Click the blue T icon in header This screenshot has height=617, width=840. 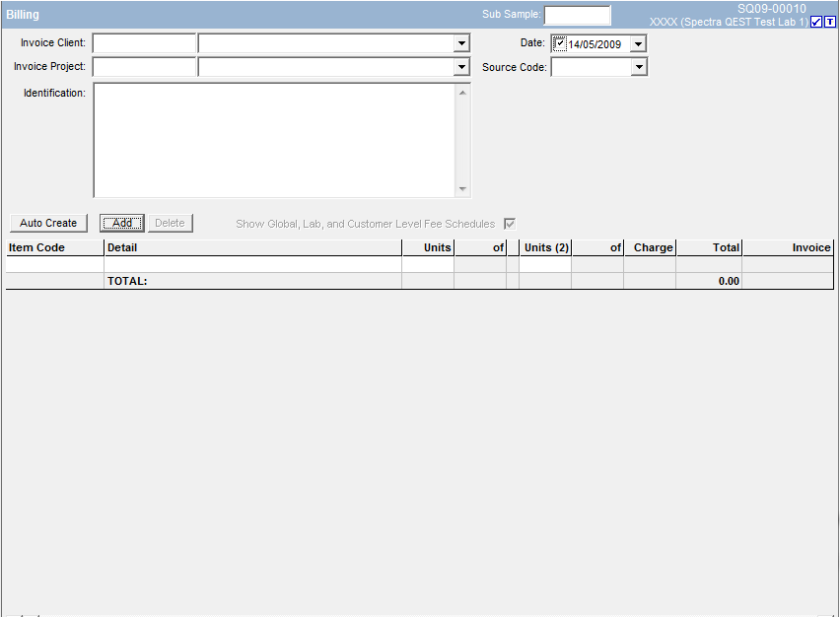[830, 23]
